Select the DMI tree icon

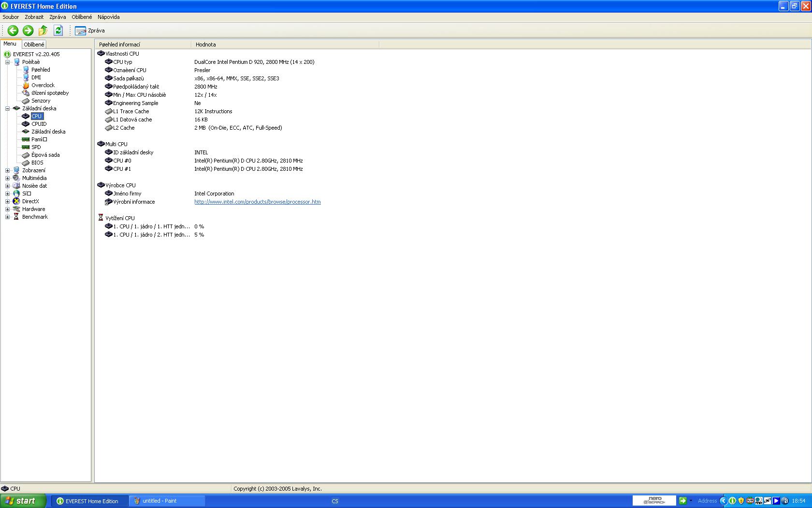[26, 77]
